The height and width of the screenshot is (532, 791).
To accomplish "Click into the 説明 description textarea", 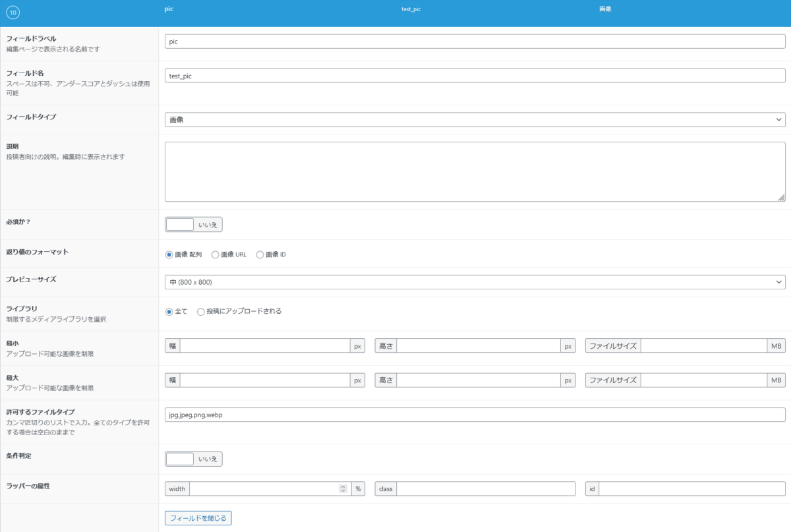I will [475, 171].
